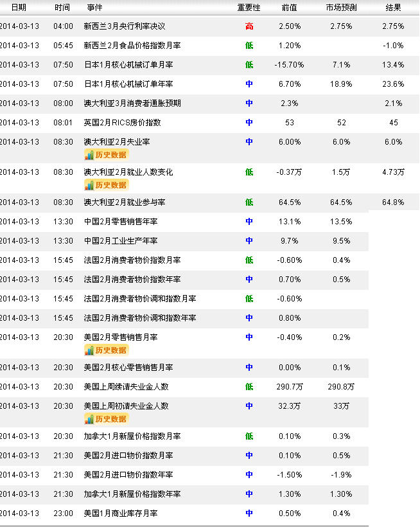Click previous value -15.70%
Viewport: 420px width, 527px height.
click(290, 65)
